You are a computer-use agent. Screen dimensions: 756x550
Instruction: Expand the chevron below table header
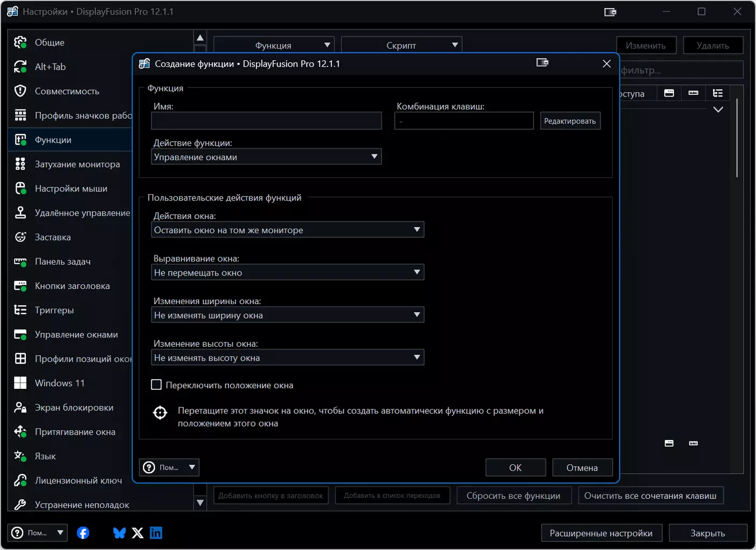(x=718, y=109)
